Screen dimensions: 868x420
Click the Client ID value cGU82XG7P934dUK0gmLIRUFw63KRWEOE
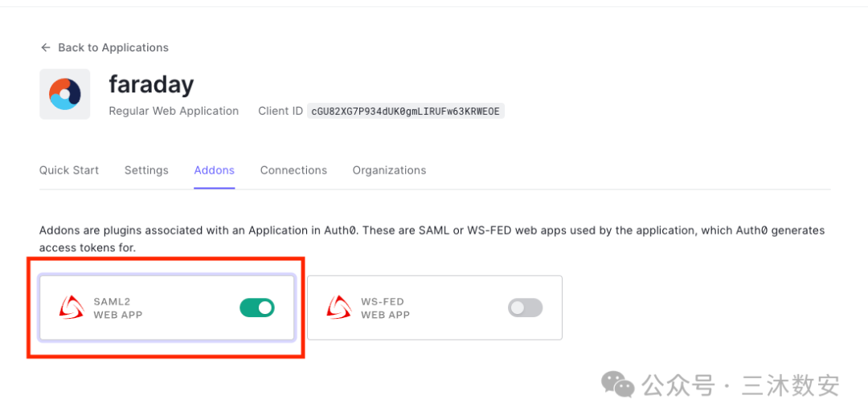pyautogui.click(x=406, y=112)
